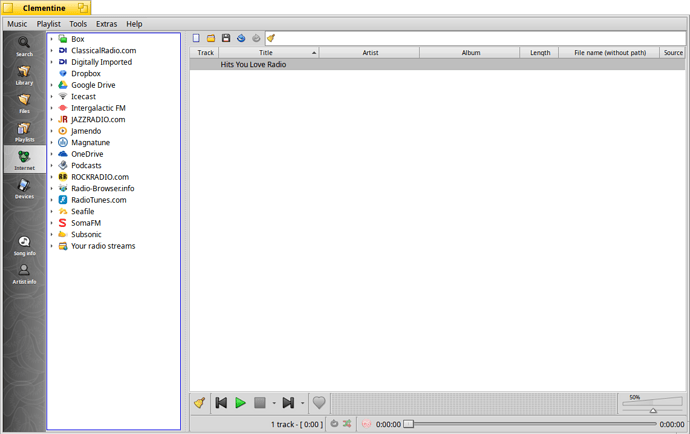This screenshot has width=690, height=434.
Task: Open the stop button dropdown arrow
Action: 274,403
